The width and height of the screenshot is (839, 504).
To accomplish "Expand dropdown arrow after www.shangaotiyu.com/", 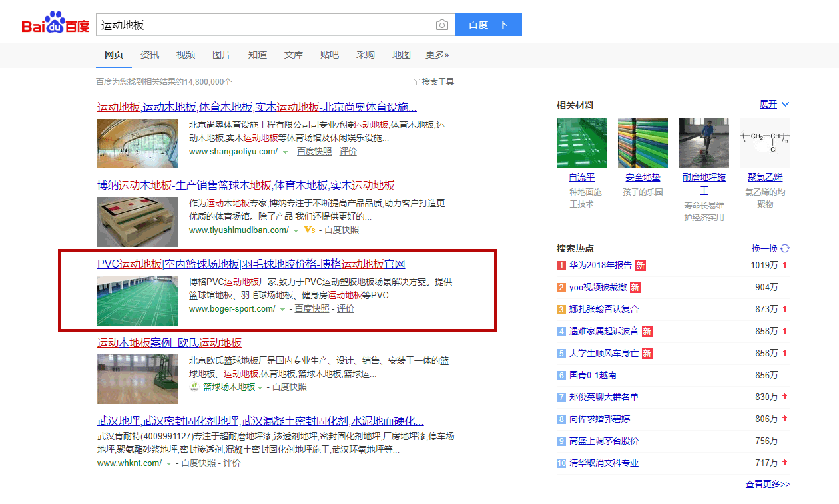I will point(285,152).
